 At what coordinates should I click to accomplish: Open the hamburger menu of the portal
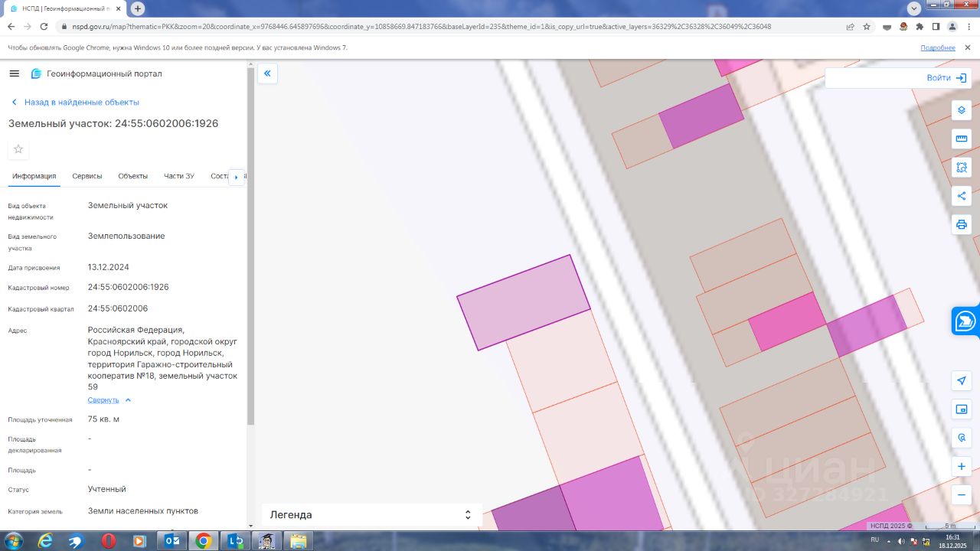point(14,73)
